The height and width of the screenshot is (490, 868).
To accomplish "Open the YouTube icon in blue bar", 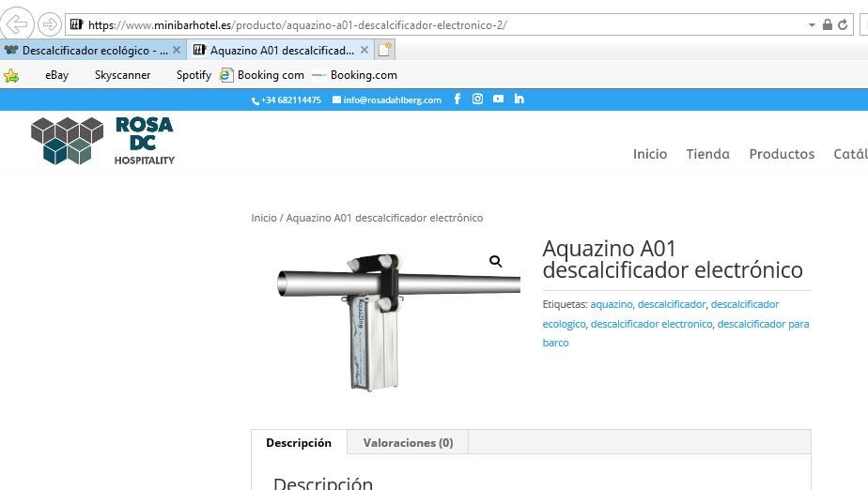I will pyautogui.click(x=498, y=99).
